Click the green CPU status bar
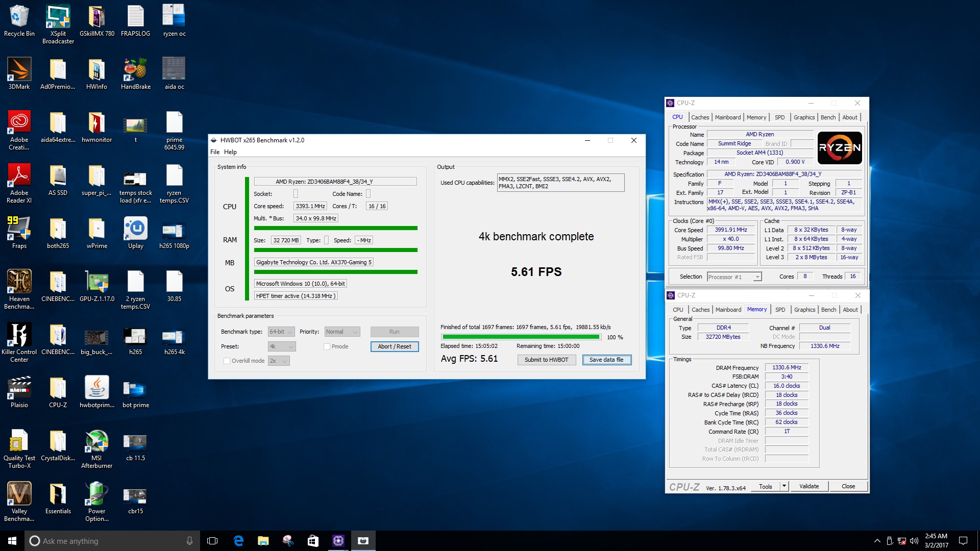This screenshot has height=551, width=980. coord(335,229)
